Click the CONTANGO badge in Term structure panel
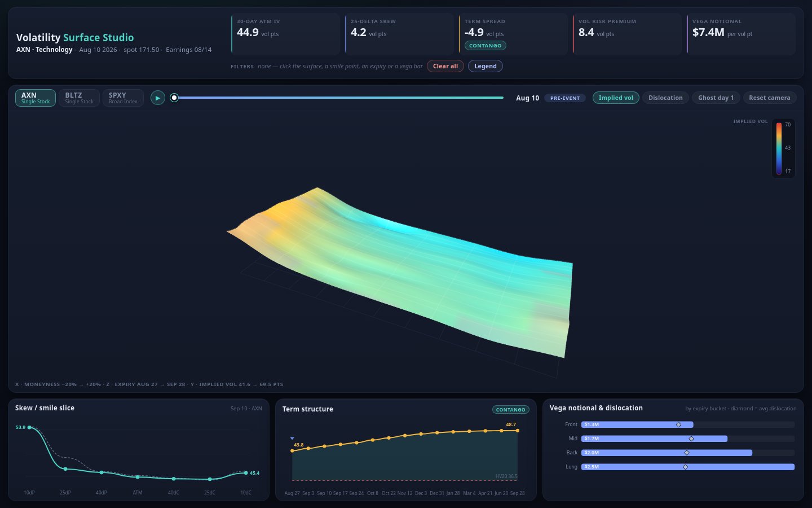 [x=511, y=410]
